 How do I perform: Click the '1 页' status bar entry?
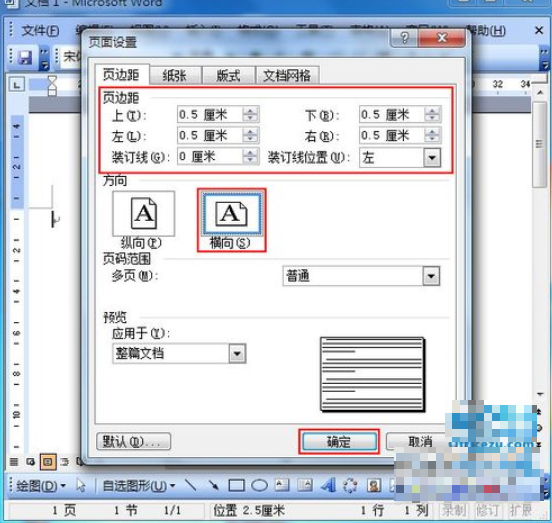[x=64, y=510]
